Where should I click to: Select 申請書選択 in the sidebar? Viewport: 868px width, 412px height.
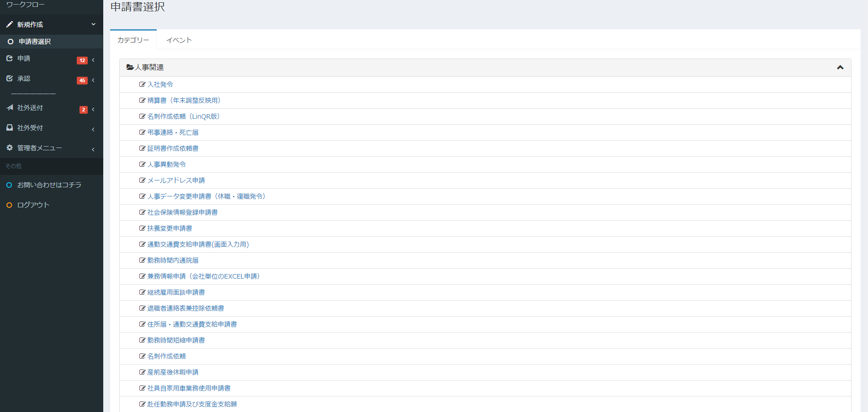52,42
